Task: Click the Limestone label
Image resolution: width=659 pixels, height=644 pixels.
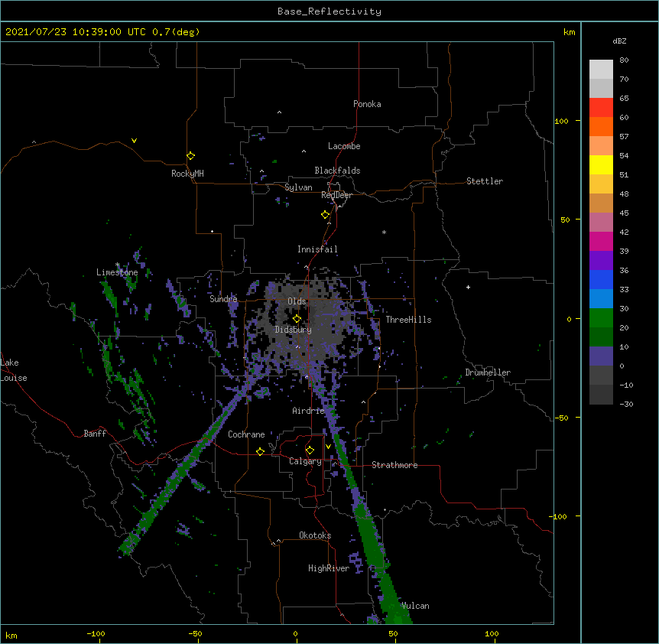Action: click(117, 272)
